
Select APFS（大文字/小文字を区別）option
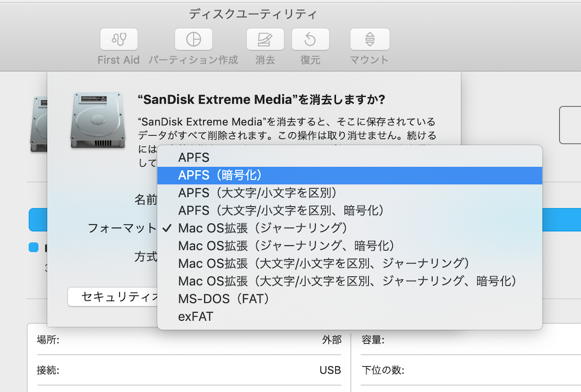(350, 193)
